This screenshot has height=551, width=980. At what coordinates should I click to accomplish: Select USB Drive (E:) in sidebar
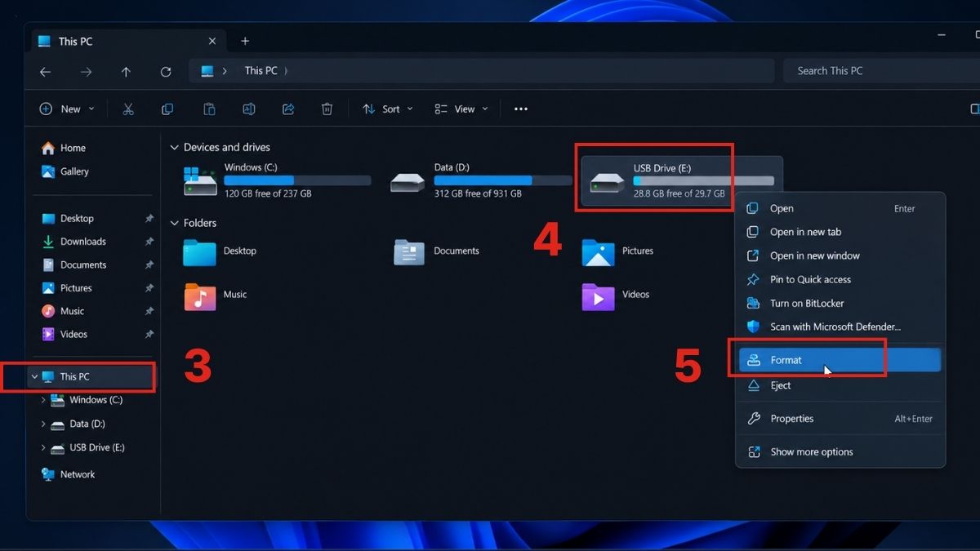88,447
